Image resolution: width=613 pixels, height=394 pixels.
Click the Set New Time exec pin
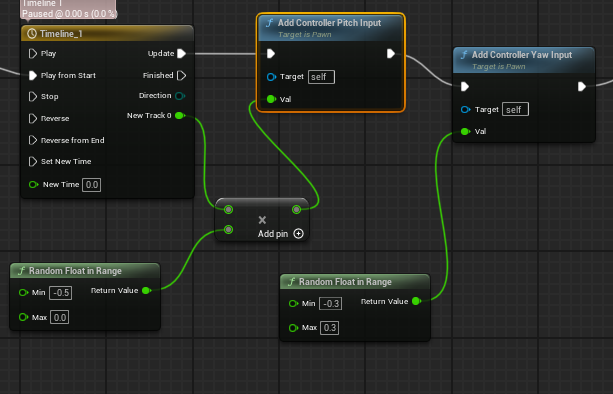point(33,161)
